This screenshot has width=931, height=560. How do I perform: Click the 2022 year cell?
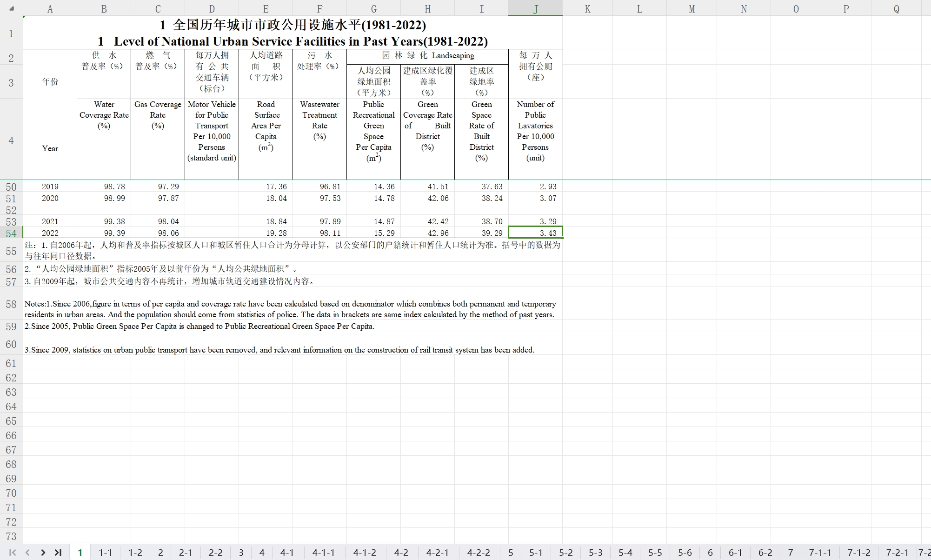[50, 233]
